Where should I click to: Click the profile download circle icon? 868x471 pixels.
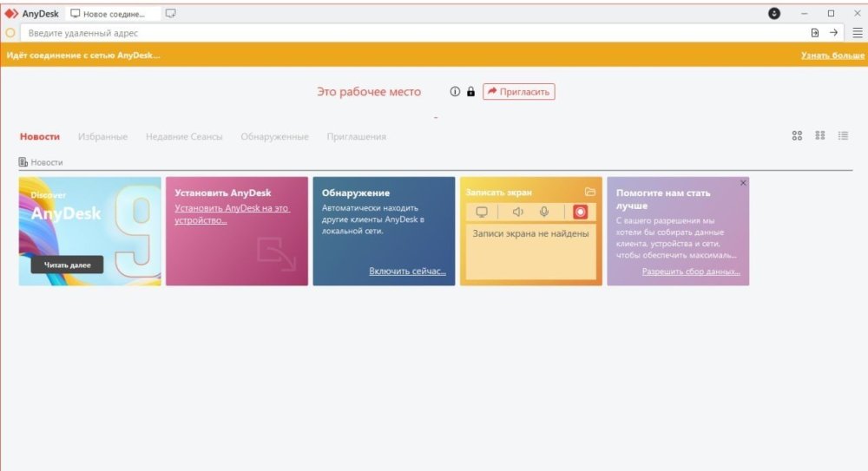[x=774, y=13]
